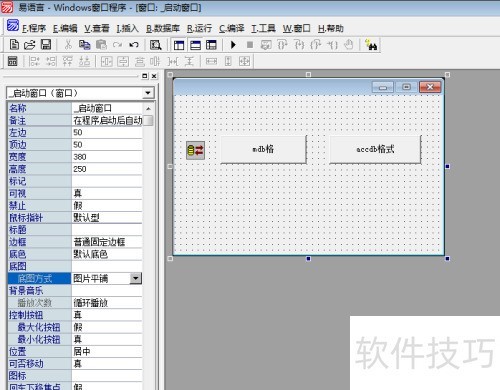This screenshot has height=390, width=500.
Task: Toggle the 禁止 property value
Action: coord(107,206)
